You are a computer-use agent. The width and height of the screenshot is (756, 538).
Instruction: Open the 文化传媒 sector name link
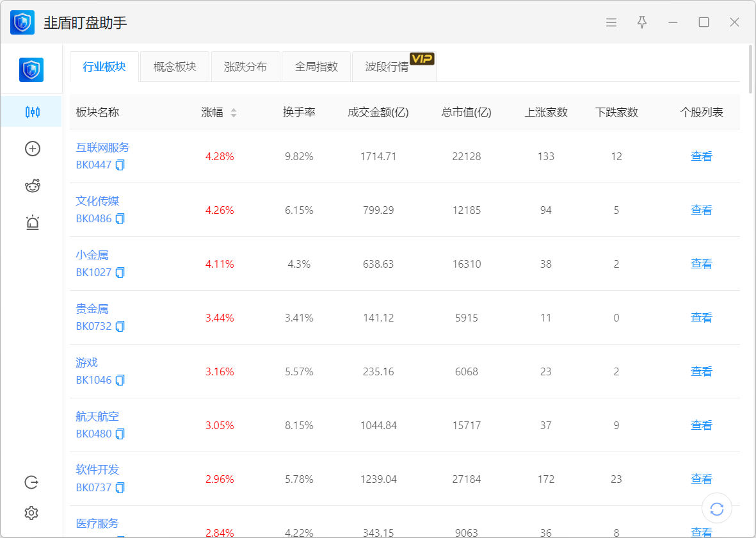(x=97, y=201)
